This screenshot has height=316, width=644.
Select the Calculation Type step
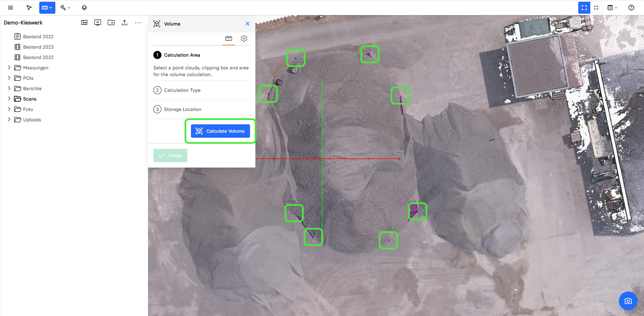182,90
